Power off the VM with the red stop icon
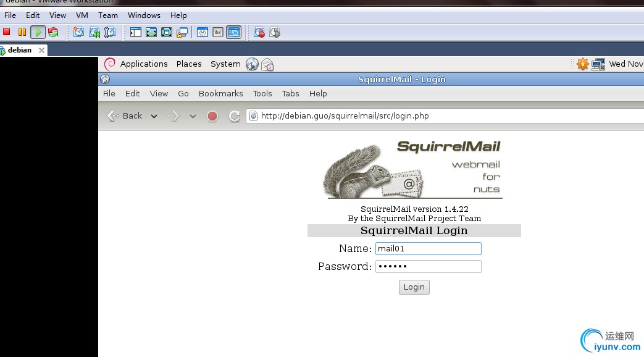This screenshot has height=357, width=644. coord(7,32)
